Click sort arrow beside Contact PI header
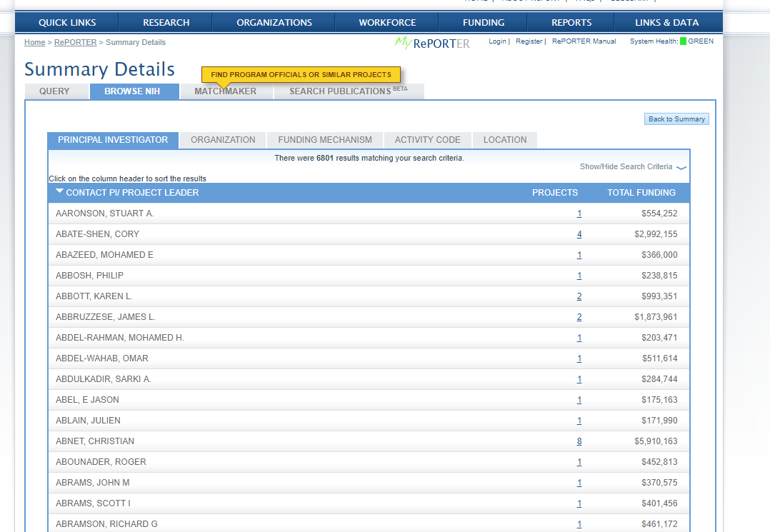Image resolution: width=770 pixels, height=532 pixels. point(59,191)
